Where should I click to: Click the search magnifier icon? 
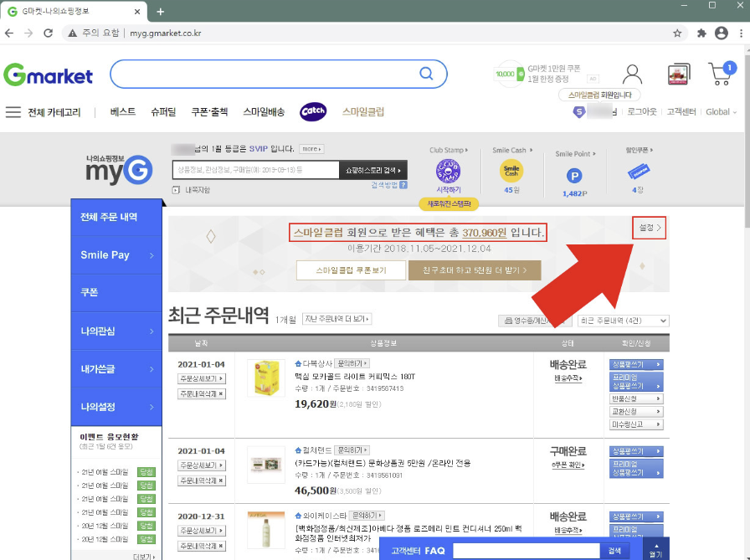[426, 74]
